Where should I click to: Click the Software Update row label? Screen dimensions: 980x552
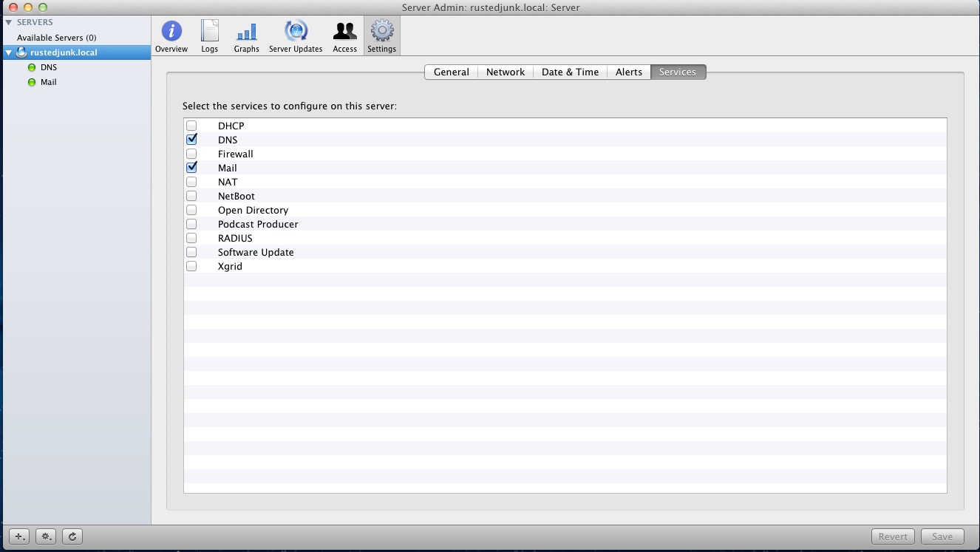click(256, 252)
